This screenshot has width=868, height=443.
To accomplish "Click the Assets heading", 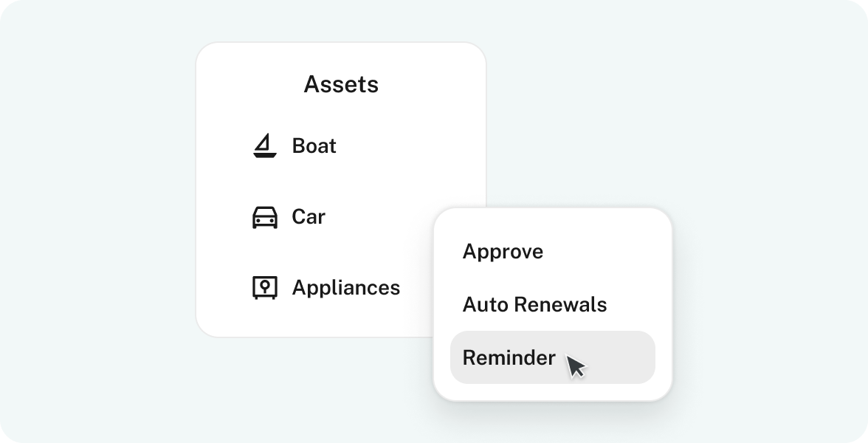I will (341, 85).
